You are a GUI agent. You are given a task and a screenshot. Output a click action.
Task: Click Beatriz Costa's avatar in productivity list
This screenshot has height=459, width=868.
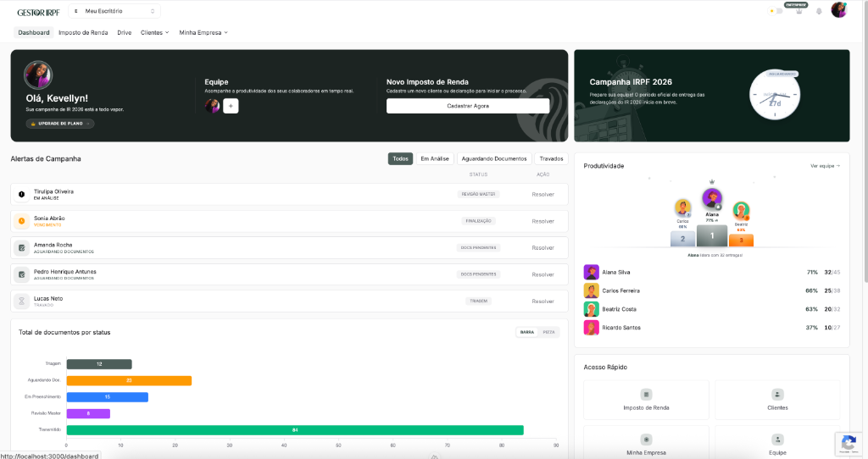[591, 309]
